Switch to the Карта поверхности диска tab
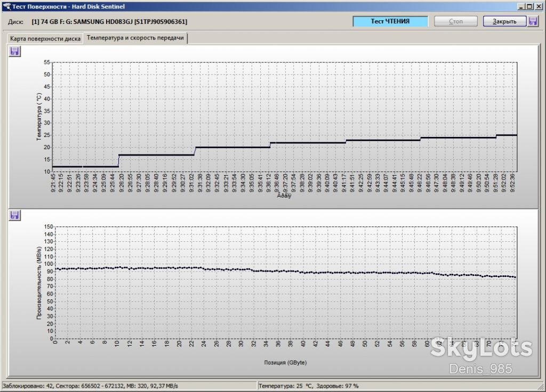Screen dimensions: 546x392 (45, 38)
